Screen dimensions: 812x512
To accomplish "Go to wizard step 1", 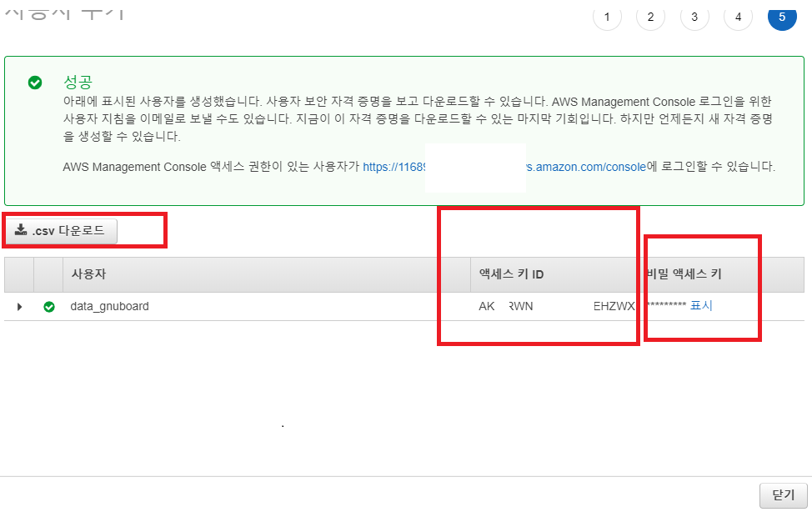I will pyautogui.click(x=607, y=17).
